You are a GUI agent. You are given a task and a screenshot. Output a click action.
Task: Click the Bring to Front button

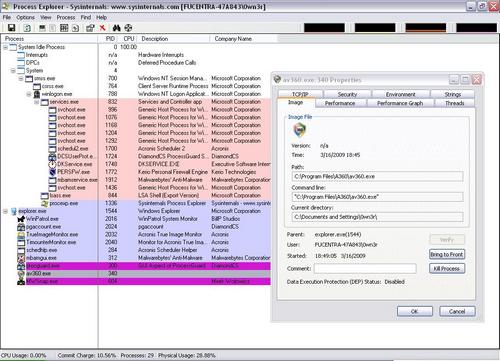click(x=447, y=255)
